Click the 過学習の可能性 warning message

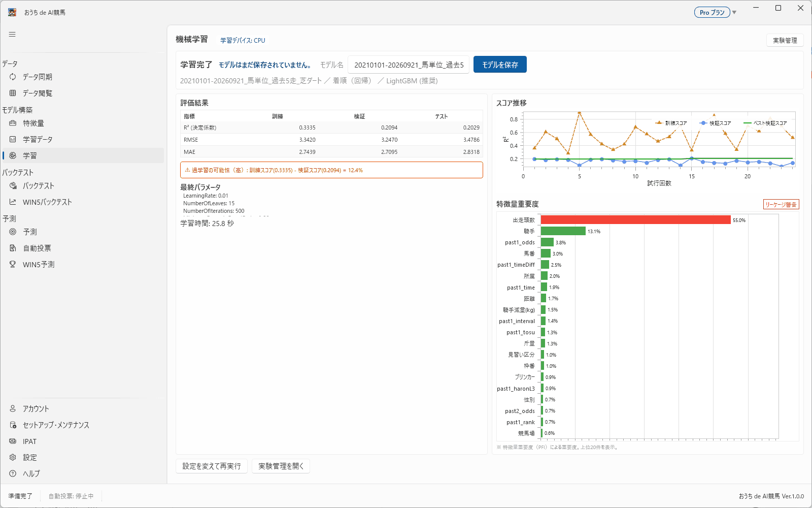[x=331, y=170]
